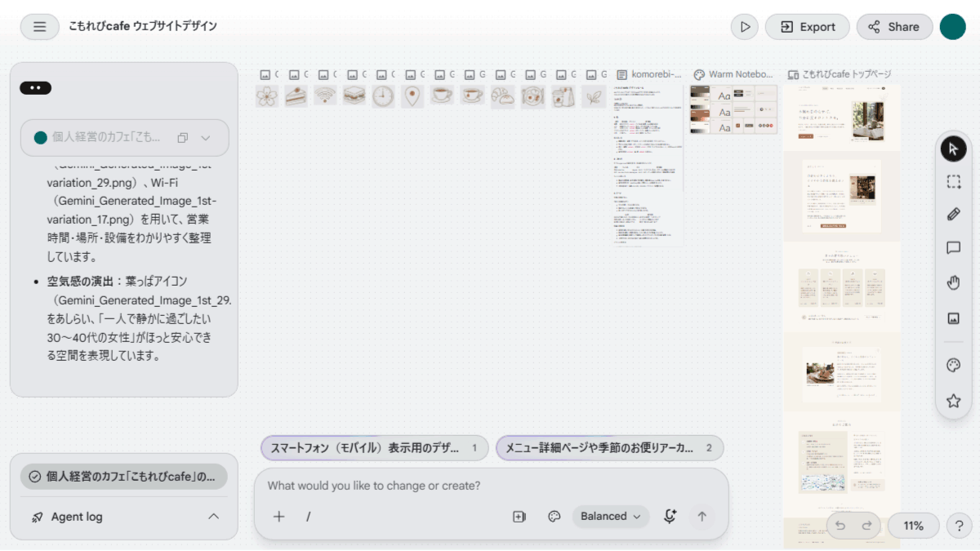Choose suggestion メニュー詳細ページや季節のお便り
Image resolution: width=980 pixels, height=551 pixels.
[x=609, y=448]
